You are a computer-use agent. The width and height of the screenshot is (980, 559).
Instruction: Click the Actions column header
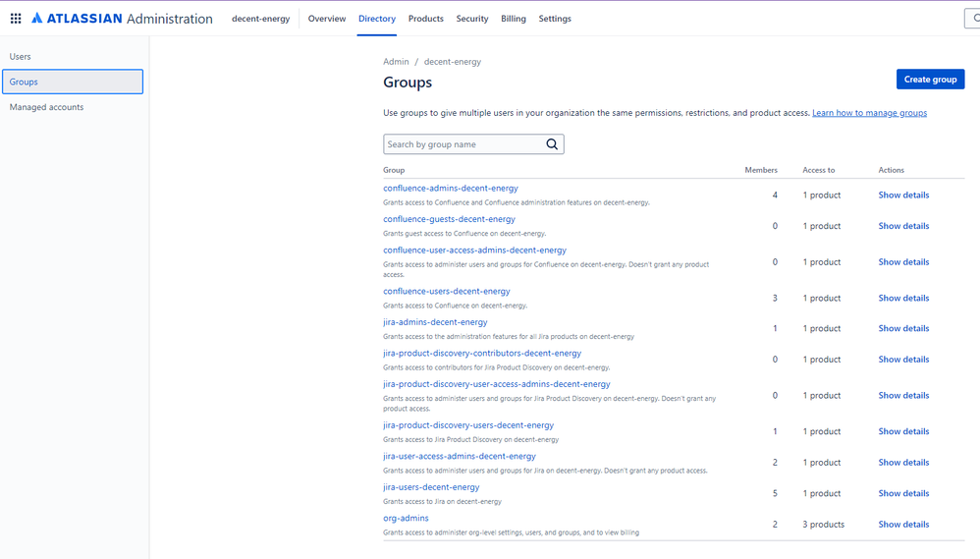pos(892,170)
